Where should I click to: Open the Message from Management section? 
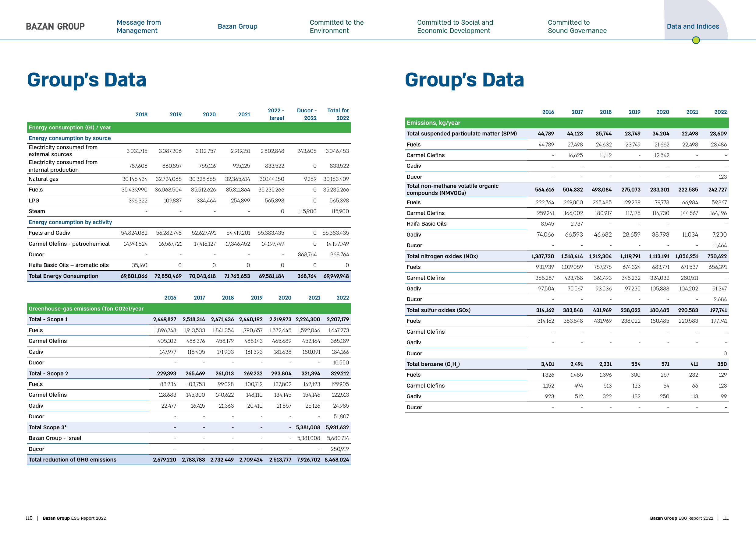click(x=139, y=26)
